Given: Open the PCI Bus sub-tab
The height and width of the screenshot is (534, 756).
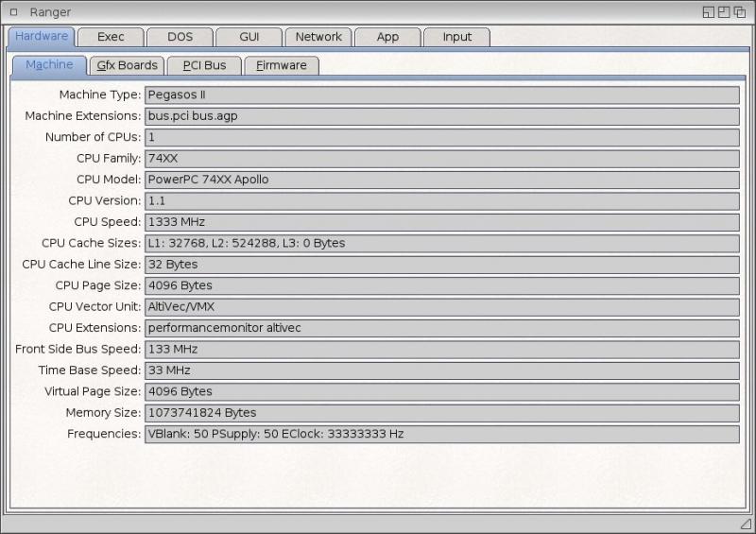Looking at the screenshot, I should click(204, 65).
